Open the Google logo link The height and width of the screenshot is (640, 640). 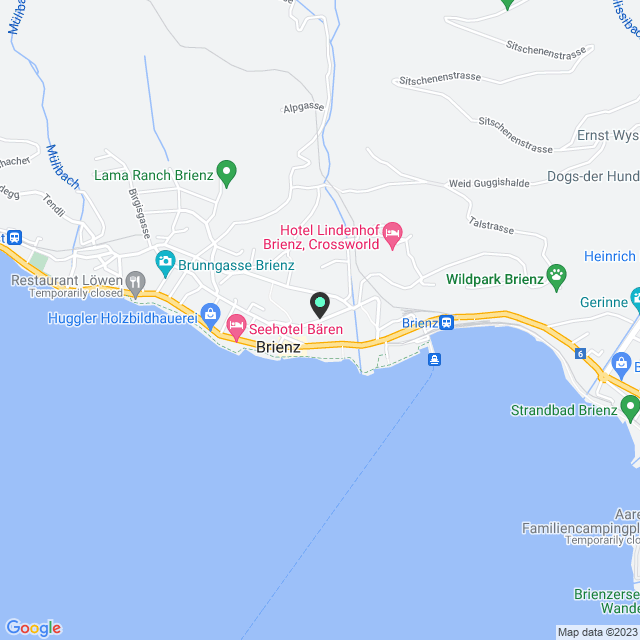coord(34,628)
